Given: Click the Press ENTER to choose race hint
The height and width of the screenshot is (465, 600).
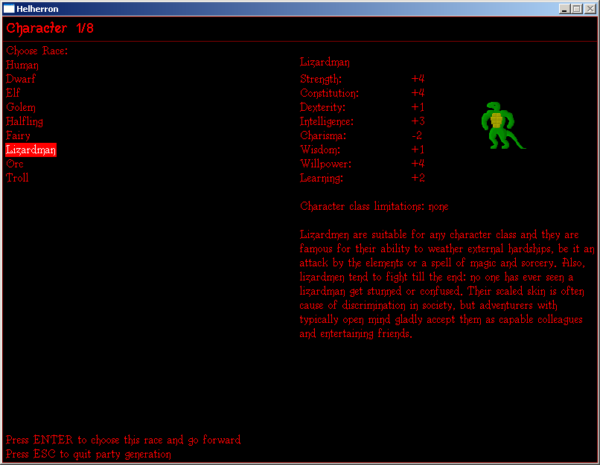Looking at the screenshot, I should 123,439.
